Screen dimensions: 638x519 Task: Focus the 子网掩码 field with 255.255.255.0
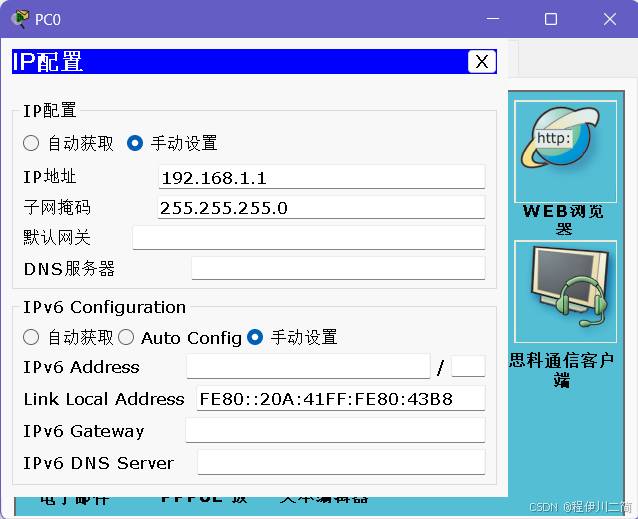321,208
